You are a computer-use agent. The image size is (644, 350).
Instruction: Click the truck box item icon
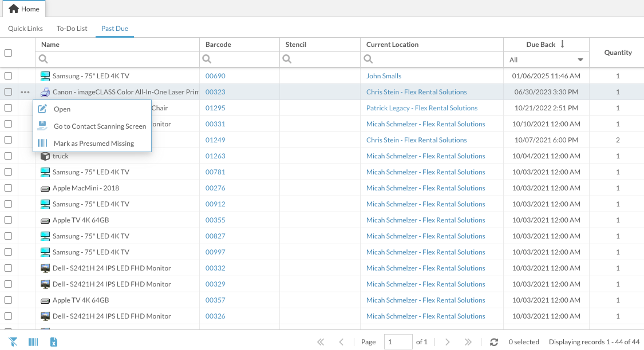tap(45, 156)
